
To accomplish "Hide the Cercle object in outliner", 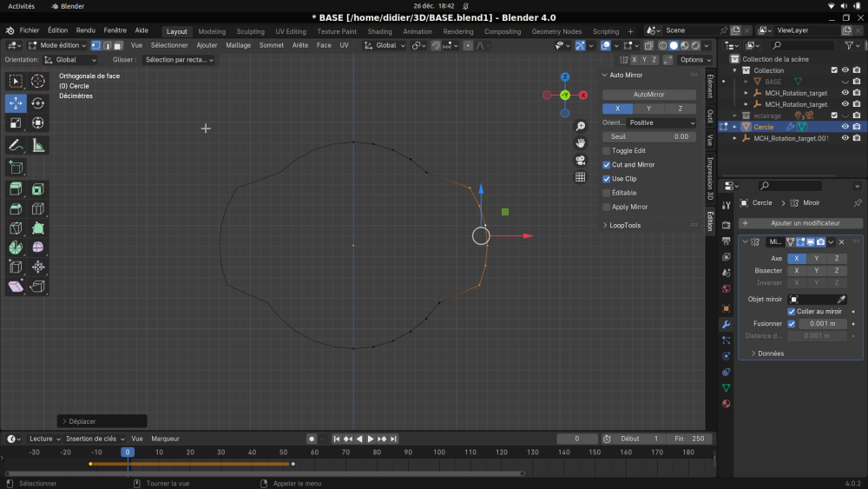I will point(845,127).
